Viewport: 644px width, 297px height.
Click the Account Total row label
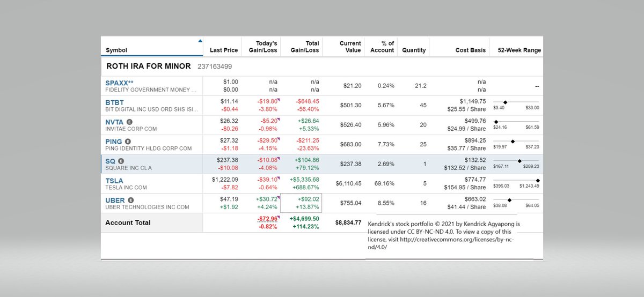128,222
